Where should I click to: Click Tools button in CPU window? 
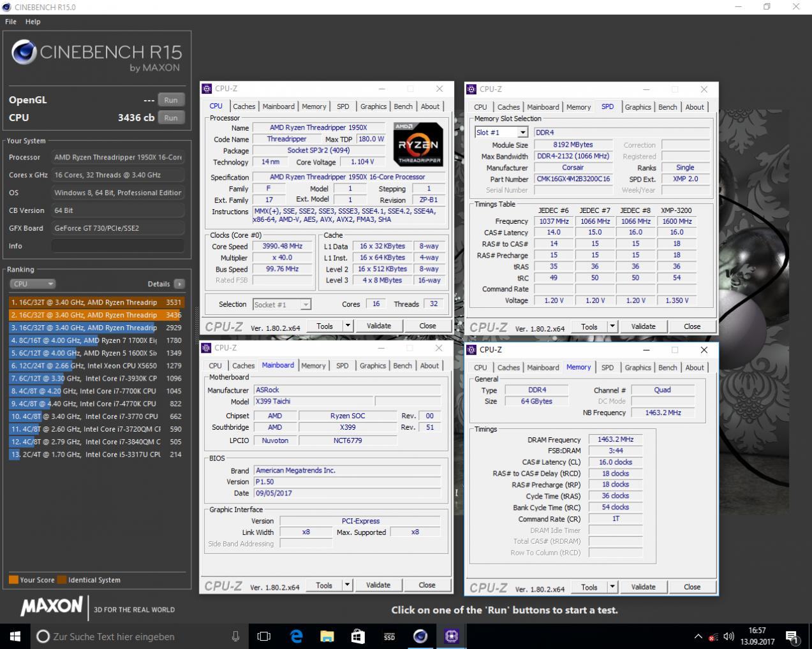pyautogui.click(x=325, y=326)
